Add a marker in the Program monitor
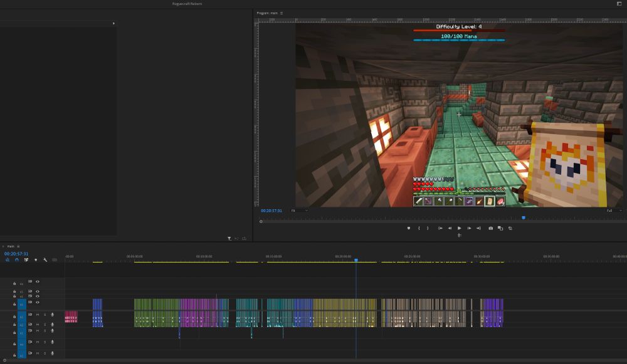 [x=408, y=228]
